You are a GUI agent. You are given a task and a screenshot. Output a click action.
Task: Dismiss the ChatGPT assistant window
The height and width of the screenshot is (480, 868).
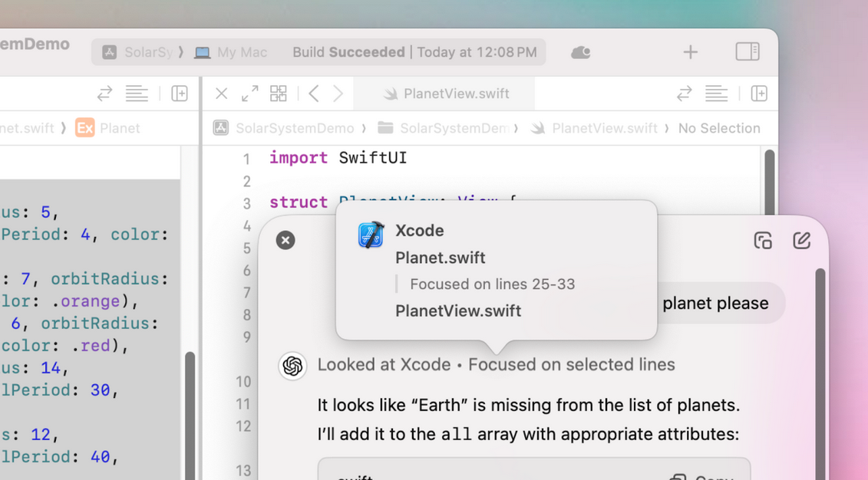tap(285, 240)
